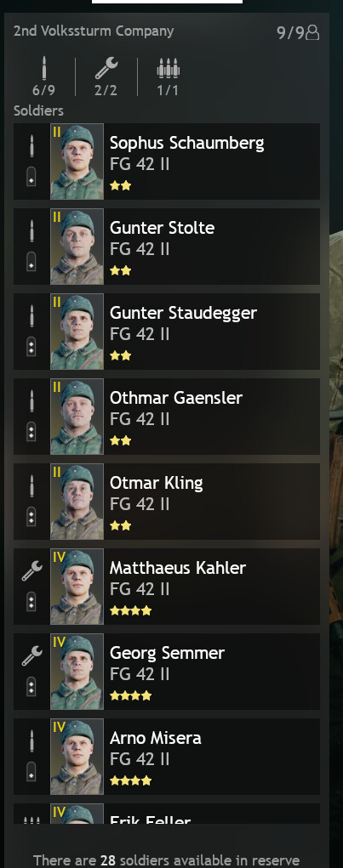Click the squad size person icon beside 9/9
This screenshot has width=343, height=868.
pyautogui.click(x=312, y=32)
